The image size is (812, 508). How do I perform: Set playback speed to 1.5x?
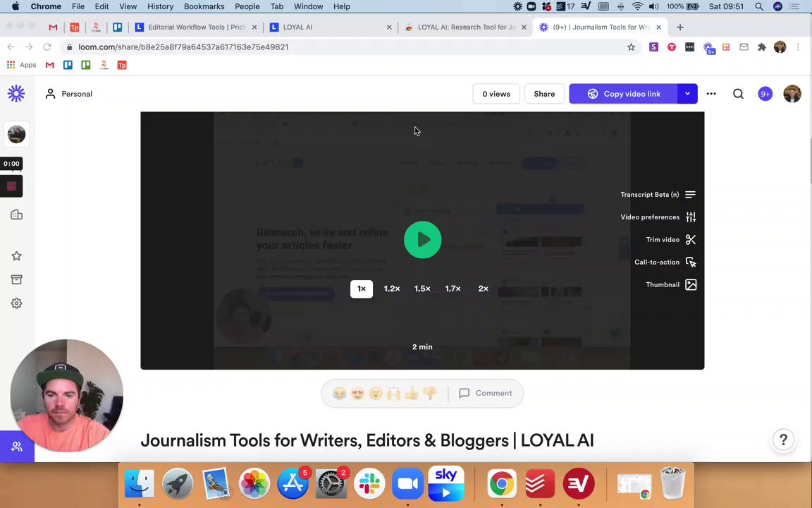click(422, 289)
